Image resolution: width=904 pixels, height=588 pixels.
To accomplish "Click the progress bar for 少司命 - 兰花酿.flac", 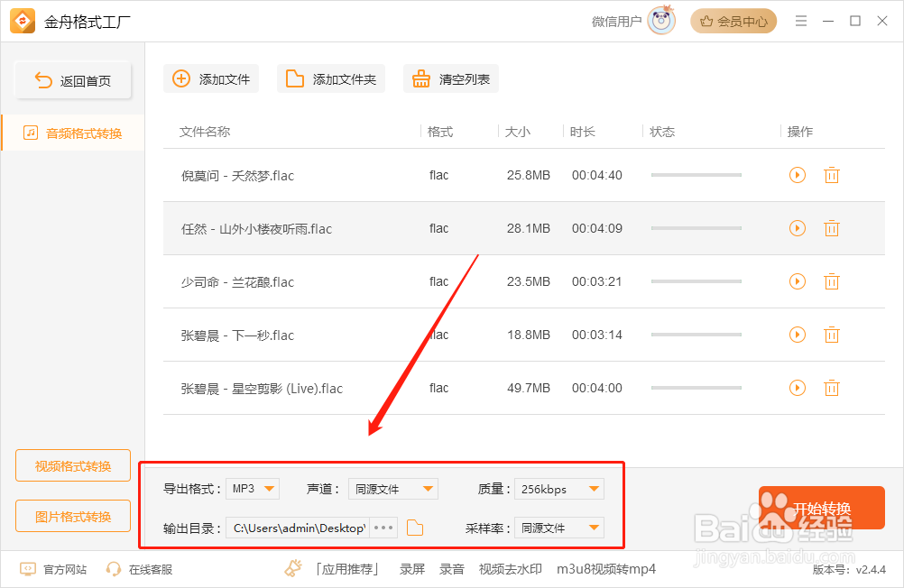I will pyautogui.click(x=696, y=281).
